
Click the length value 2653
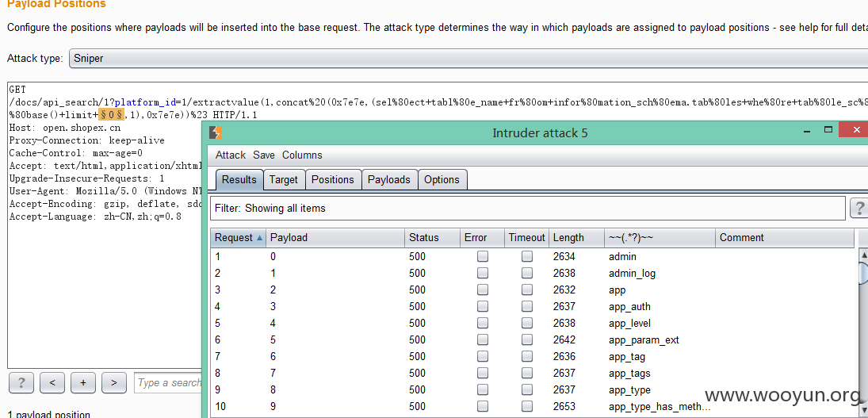point(564,406)
